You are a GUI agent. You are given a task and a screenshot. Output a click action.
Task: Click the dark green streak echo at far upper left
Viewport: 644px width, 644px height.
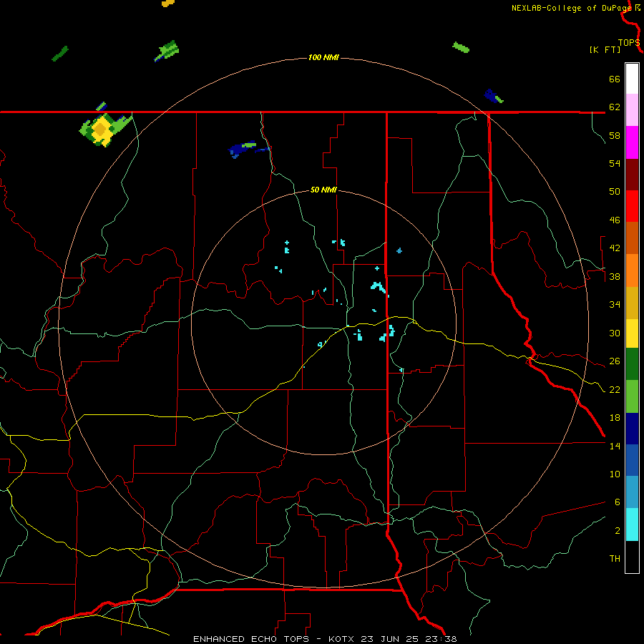pos(60,54)
